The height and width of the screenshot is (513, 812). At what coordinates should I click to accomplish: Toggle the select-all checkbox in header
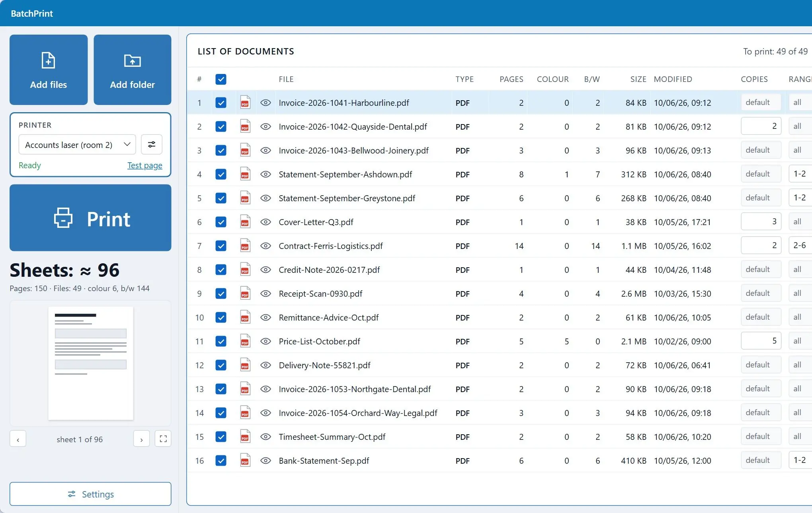(x=221, y=79)
